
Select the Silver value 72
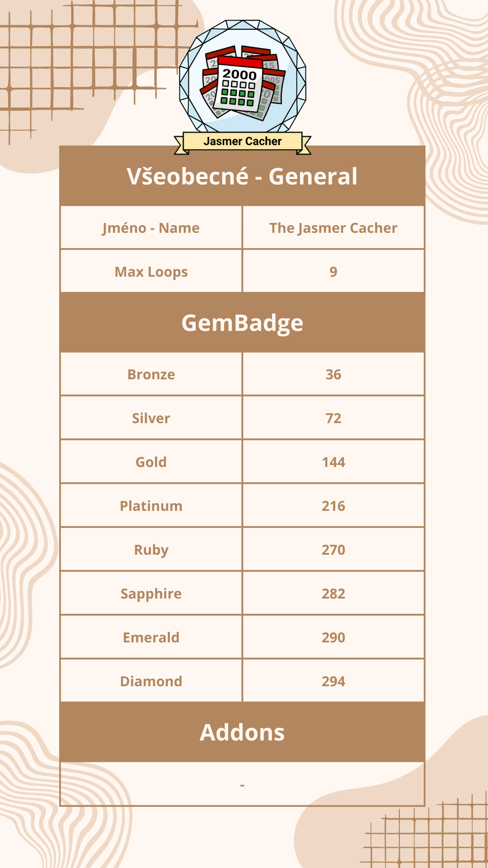tap(333, 418)
